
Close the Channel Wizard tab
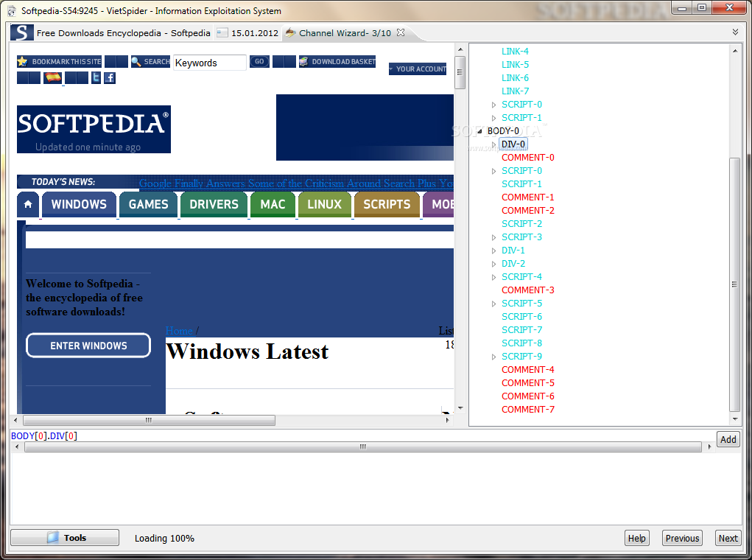(401, 32)
